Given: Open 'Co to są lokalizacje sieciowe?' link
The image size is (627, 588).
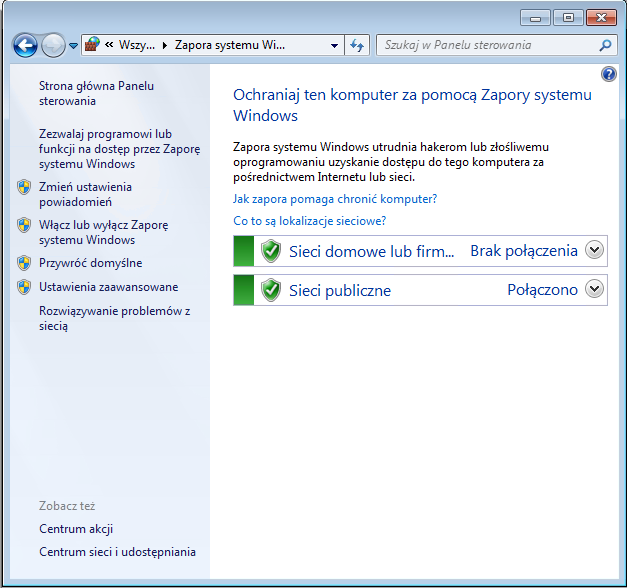Looking at the screenshot, I should coord(310,221).
